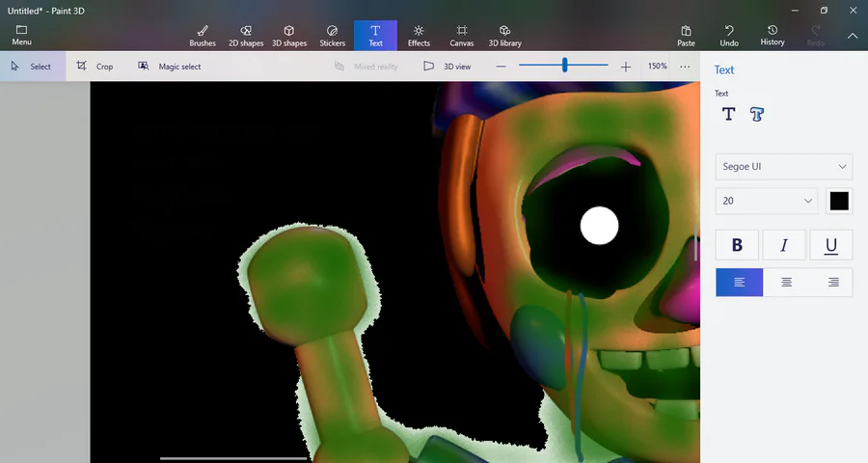Open the 3D library
Screen dimensions: 868x463
504,36
